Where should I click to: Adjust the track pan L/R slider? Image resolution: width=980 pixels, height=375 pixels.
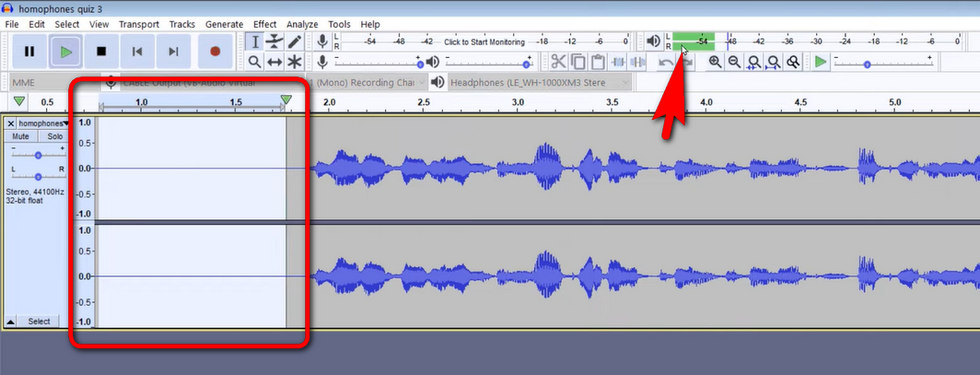[38, 176]
